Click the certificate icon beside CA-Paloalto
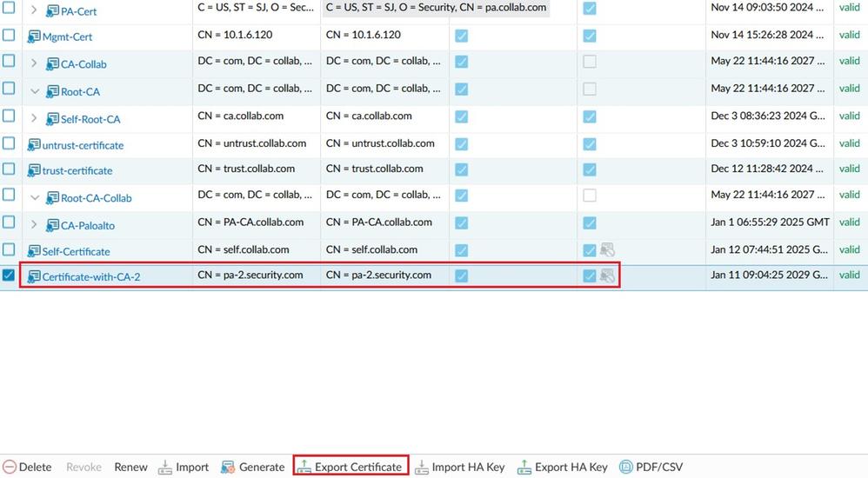The image size is (868, 478). [x=52, y=224]
